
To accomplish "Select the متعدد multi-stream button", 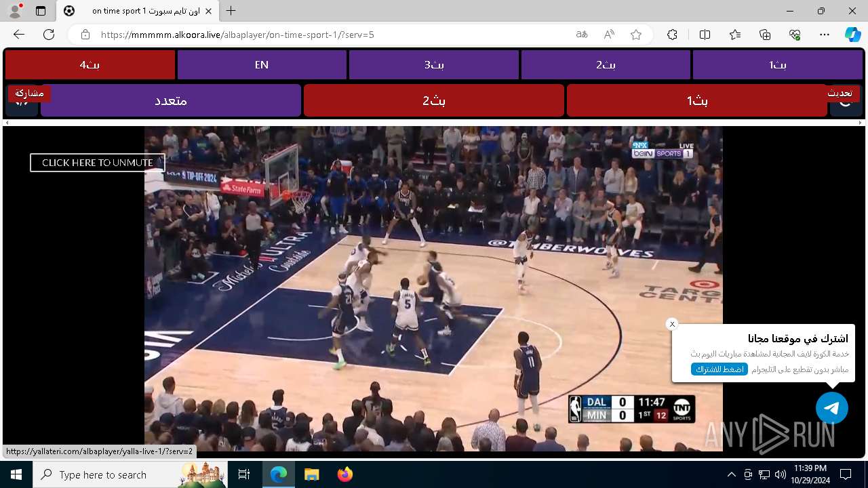I will pos(171,100).
